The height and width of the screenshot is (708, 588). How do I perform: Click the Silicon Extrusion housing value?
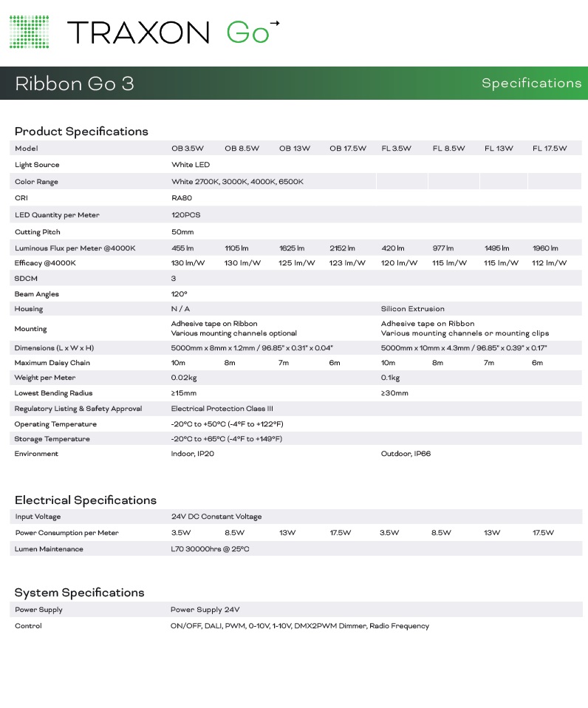coord(412,309)
